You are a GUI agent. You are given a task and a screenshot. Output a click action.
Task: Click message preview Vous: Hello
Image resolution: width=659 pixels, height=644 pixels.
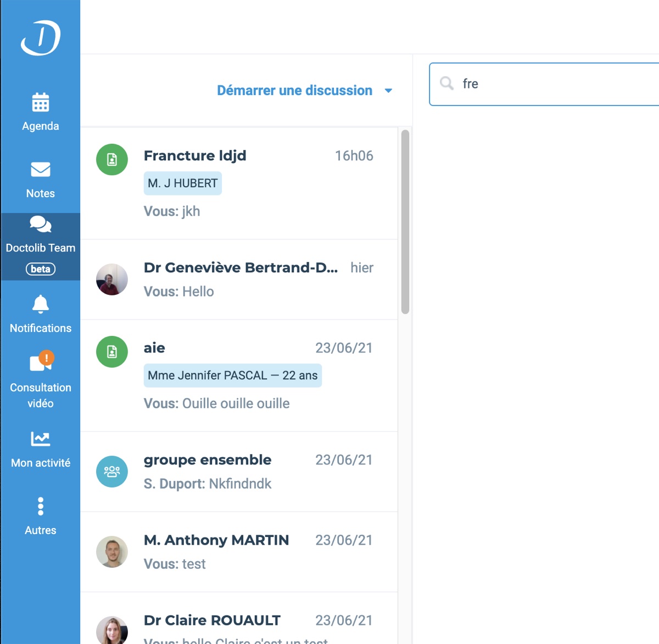click(x=179, y=292)
